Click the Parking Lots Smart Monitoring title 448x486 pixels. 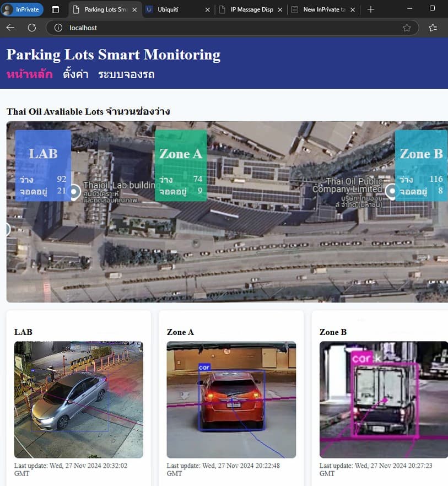114,55
